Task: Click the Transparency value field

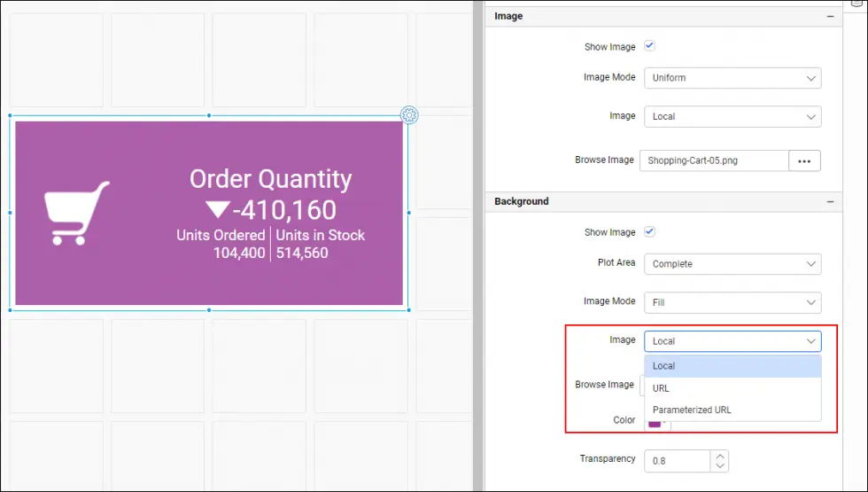Action: (x=677, y=461)
